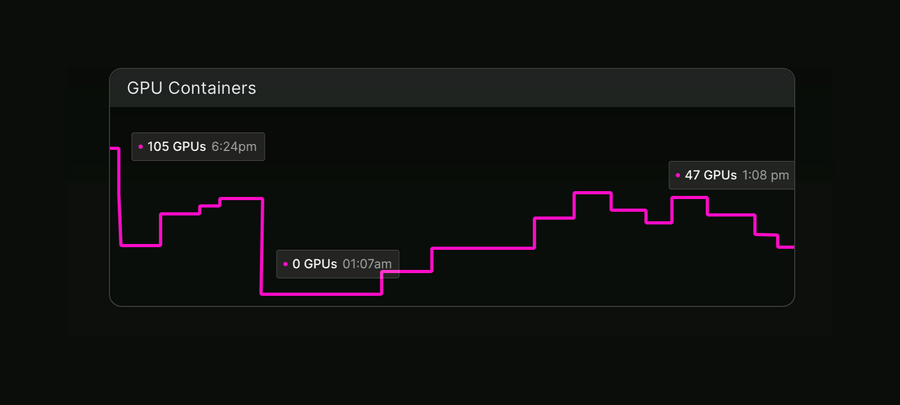Click the lowest flat segment of the chart line

click(321, 293)
